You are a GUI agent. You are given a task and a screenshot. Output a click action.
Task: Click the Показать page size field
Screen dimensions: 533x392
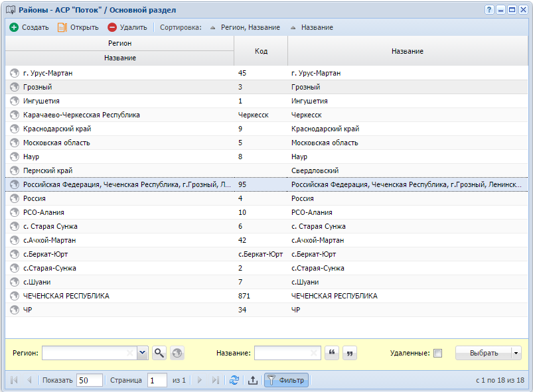point(90,380)
